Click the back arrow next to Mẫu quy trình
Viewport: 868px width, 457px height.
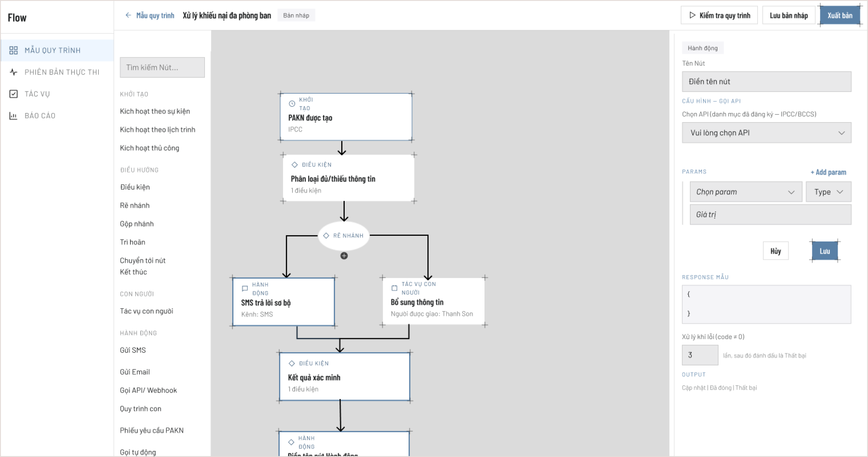click(x=128, y=15)
